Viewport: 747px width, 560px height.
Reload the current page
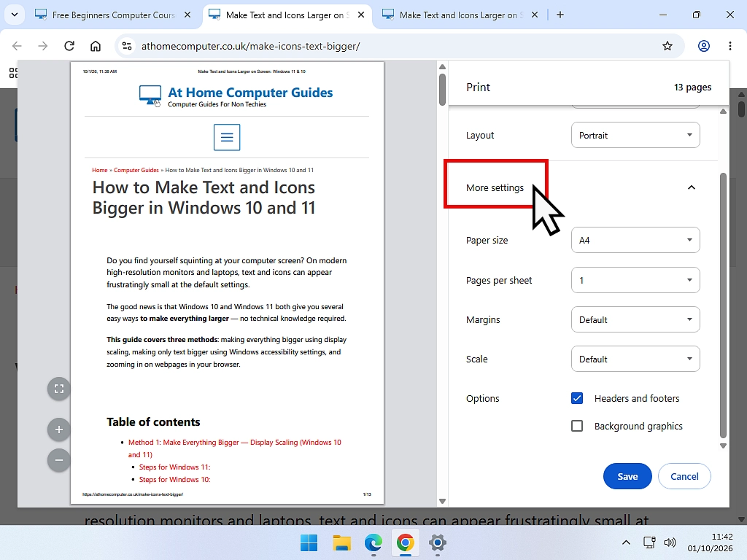pos(69,46)
